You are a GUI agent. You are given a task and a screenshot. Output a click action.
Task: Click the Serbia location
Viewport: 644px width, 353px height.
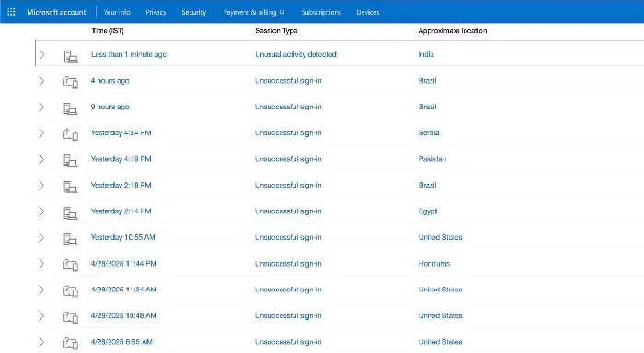(x=429, y=132)
